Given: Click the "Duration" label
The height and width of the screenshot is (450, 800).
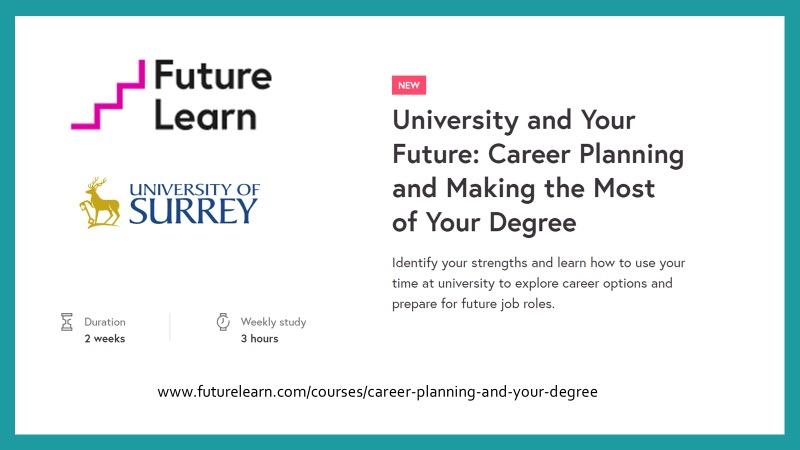Looking at the screenshot, I should tap(105, 322).
